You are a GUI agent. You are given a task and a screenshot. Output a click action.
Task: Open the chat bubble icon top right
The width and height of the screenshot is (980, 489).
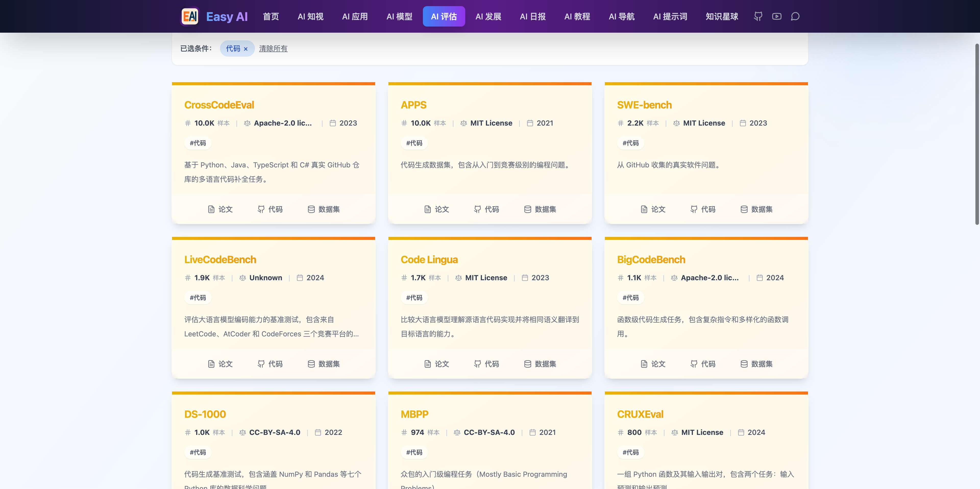[x=795, y=16]
